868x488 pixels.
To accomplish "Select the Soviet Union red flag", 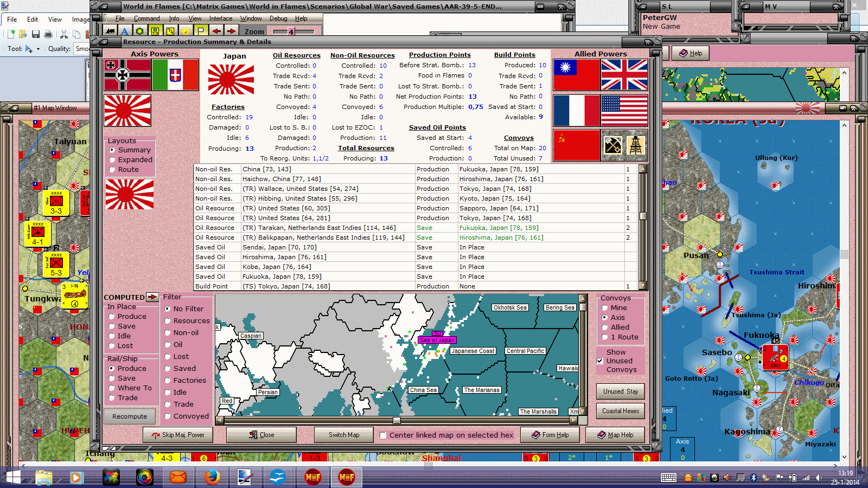I will (577, 145).
